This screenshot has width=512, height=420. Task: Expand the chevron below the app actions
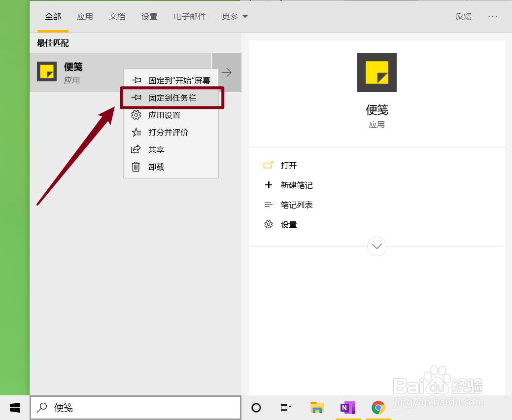[376, 246]
